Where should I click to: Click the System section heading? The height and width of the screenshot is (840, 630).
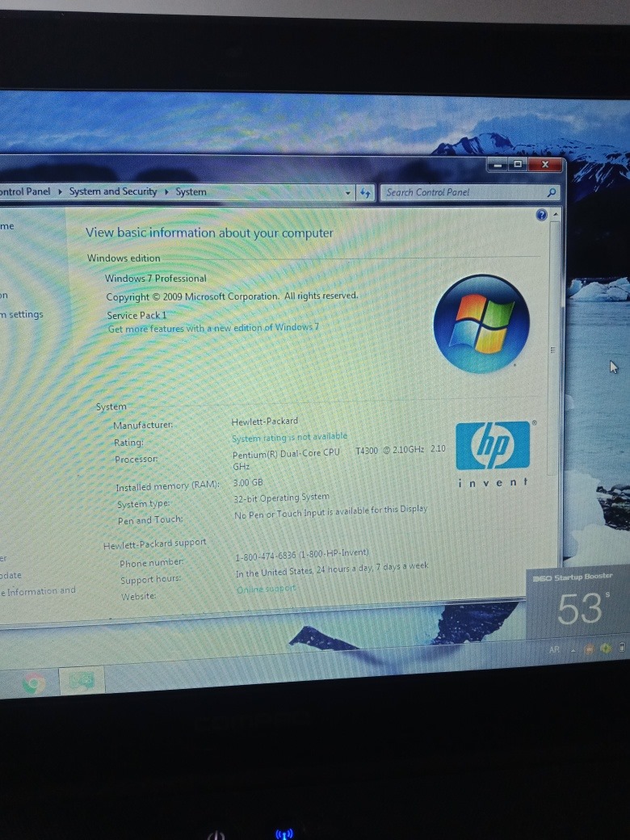[x=111, y=406]
